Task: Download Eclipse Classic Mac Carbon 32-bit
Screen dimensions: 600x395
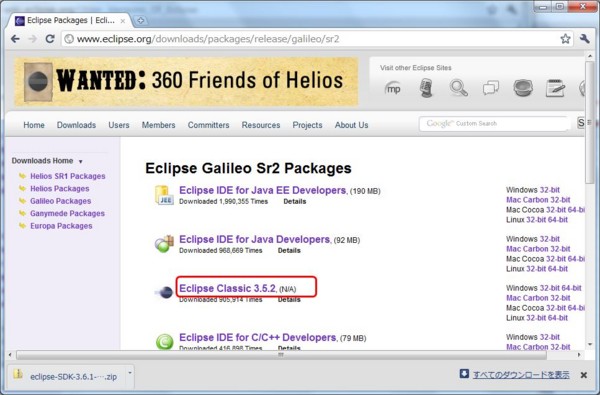Action: (538, 298)
